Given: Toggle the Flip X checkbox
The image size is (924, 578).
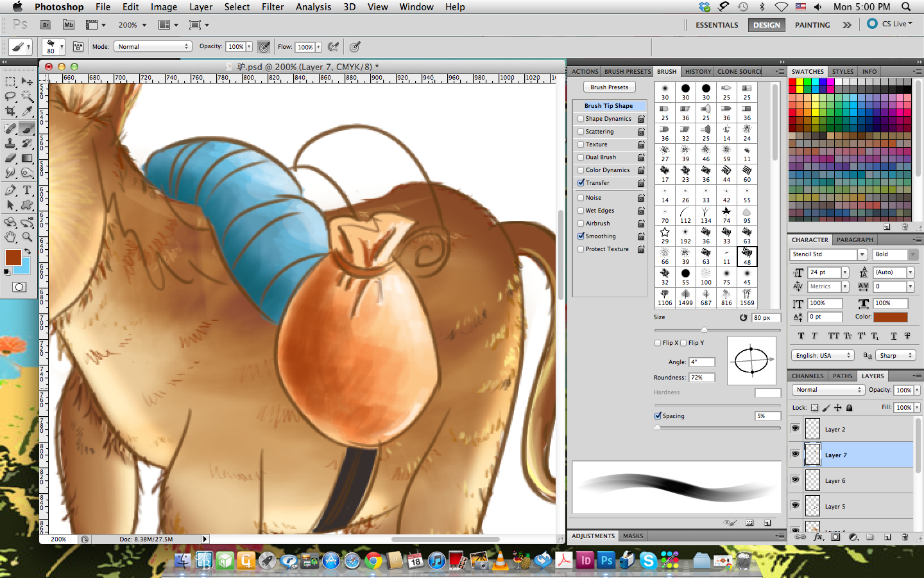Looking at the screenshot, I should point(658,343).
